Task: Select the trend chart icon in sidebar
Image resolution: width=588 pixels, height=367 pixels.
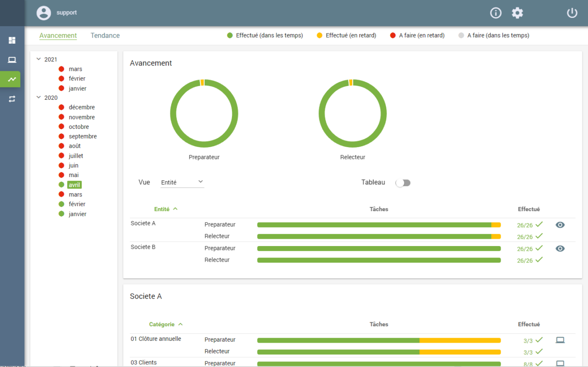Action: pos(12,79)
